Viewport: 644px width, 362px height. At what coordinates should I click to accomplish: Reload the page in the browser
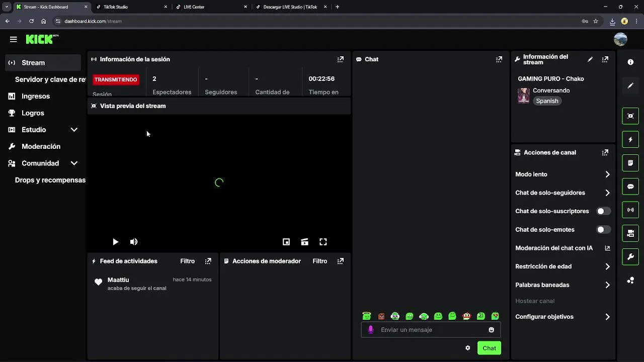click(31, 21)
